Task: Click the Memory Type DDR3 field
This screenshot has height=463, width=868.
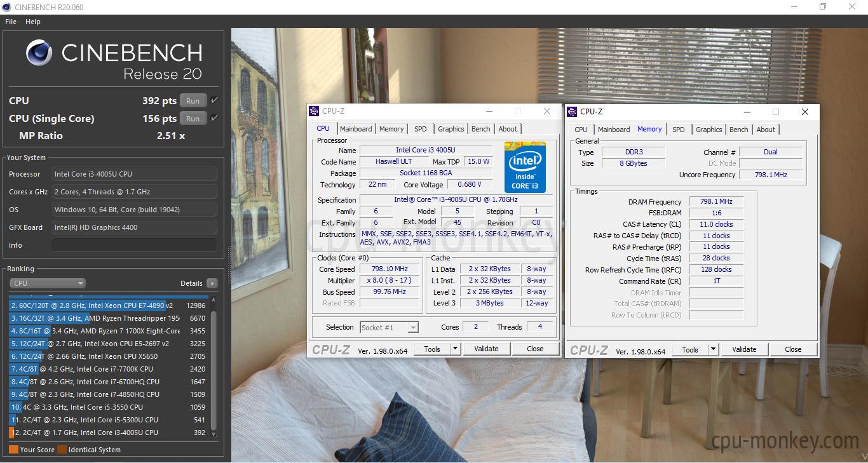Action: (634, 152)
